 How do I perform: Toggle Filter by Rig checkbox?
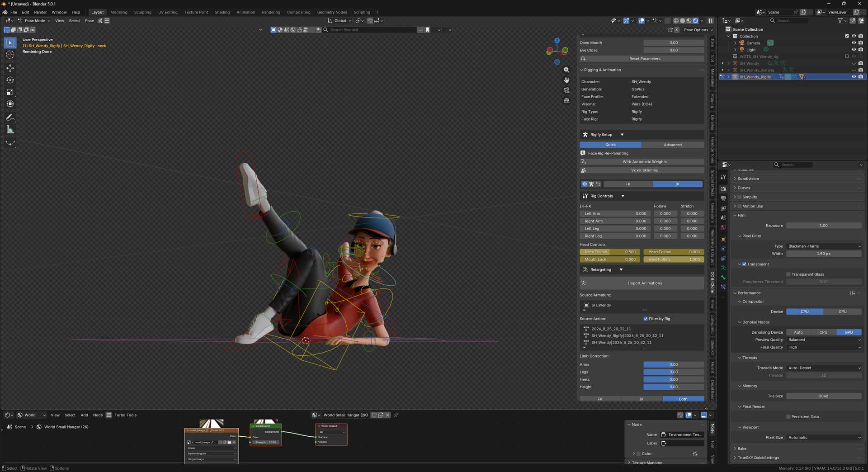tap(646, 319)
